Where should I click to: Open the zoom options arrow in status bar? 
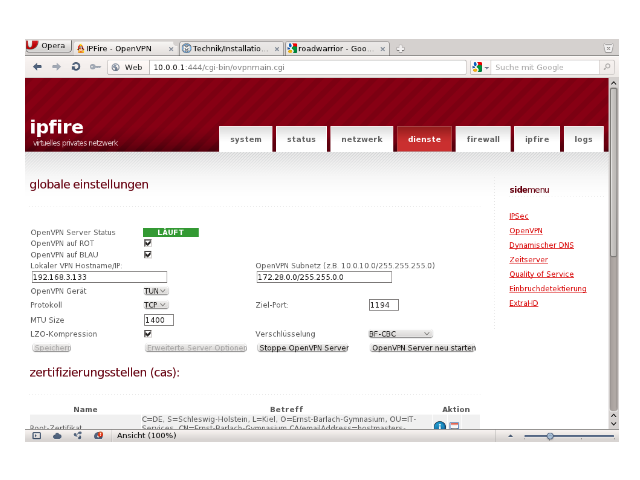pos(510,436)
